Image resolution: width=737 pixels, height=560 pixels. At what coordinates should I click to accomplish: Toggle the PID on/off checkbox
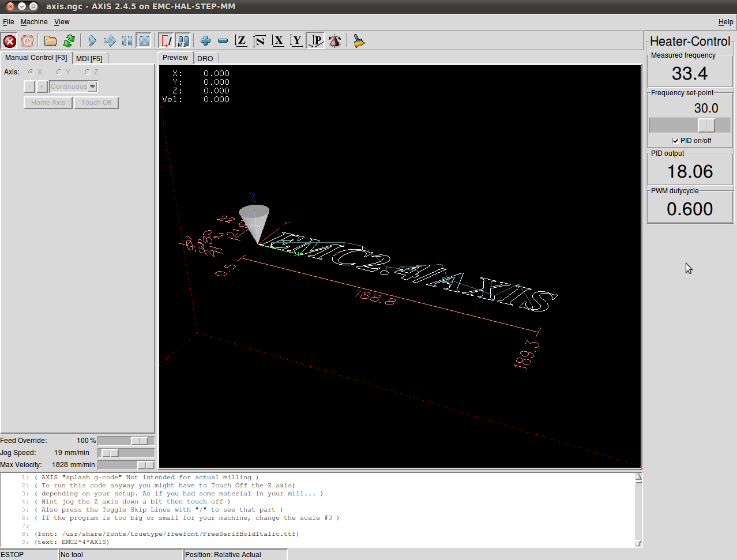[675, 141]
